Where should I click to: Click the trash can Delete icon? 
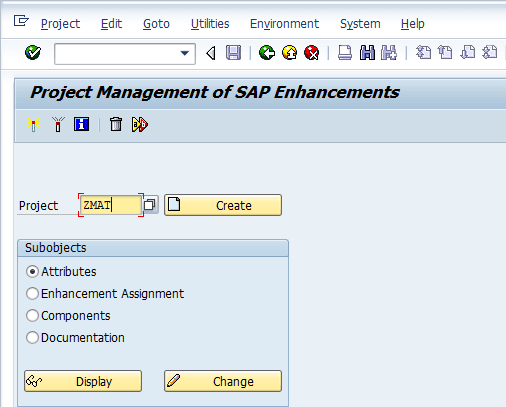pyautogui.click(x=116, y=124)
